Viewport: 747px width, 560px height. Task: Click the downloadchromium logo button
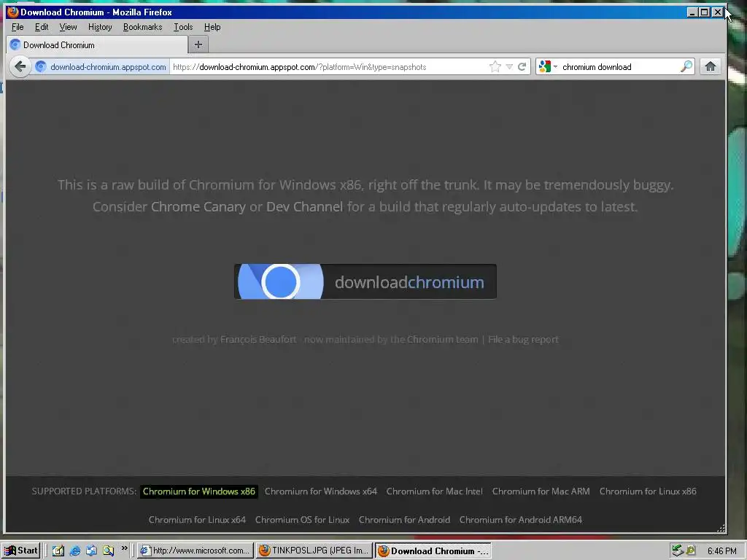(x=365, y=281)
